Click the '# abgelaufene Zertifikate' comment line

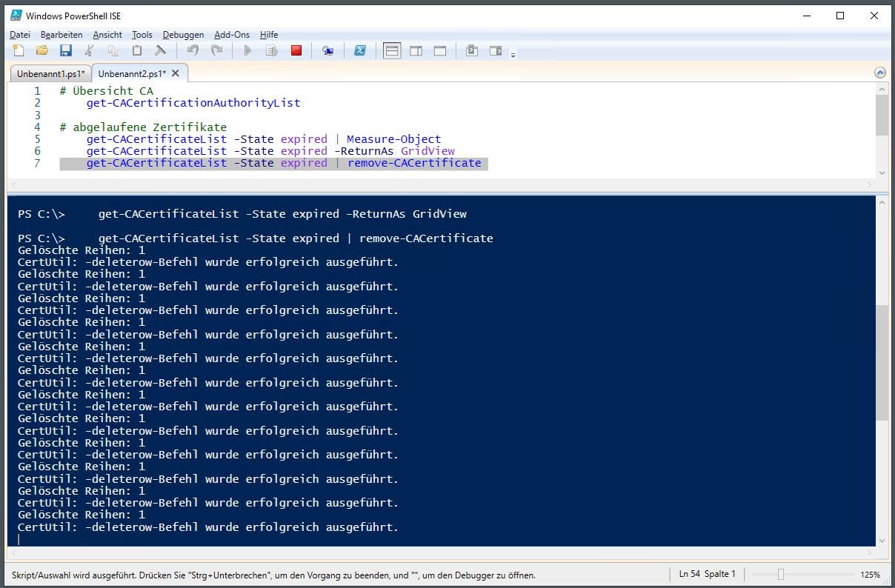tap(143, 127)
